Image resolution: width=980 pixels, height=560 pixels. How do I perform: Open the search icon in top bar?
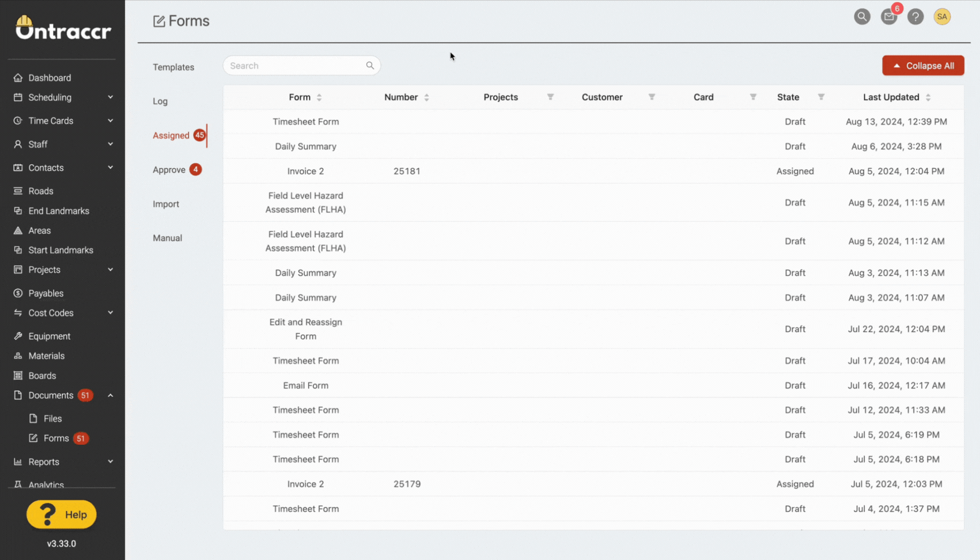(x=862, y=17)
